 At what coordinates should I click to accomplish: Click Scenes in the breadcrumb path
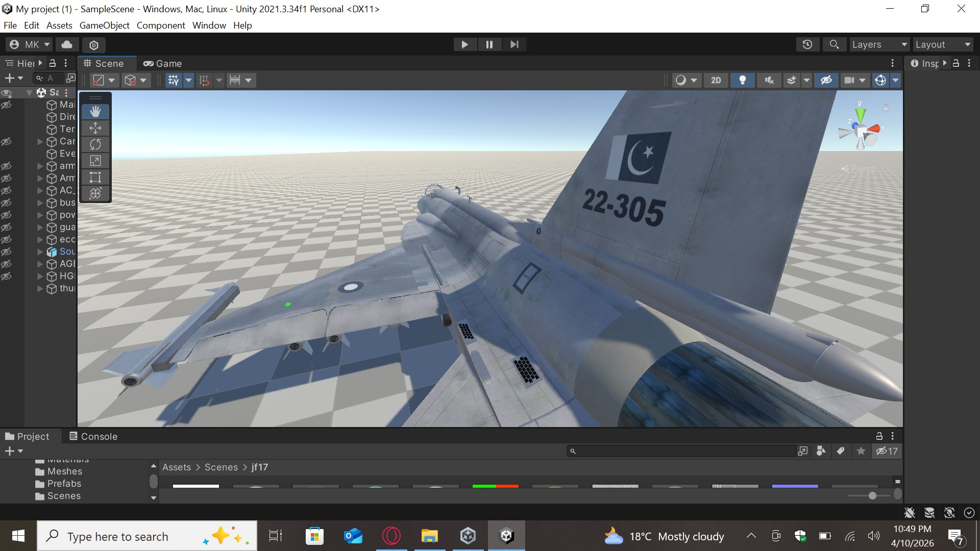[x=221, y=467]
